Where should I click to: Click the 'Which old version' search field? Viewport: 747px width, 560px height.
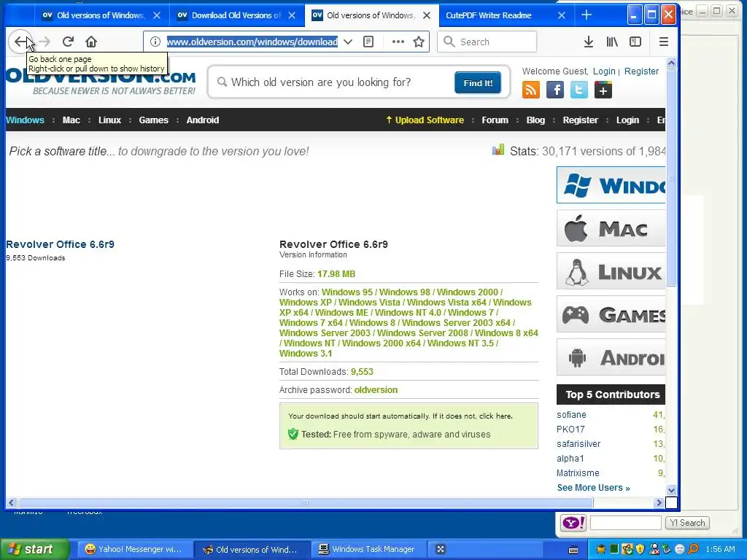(x=331, y=82)
